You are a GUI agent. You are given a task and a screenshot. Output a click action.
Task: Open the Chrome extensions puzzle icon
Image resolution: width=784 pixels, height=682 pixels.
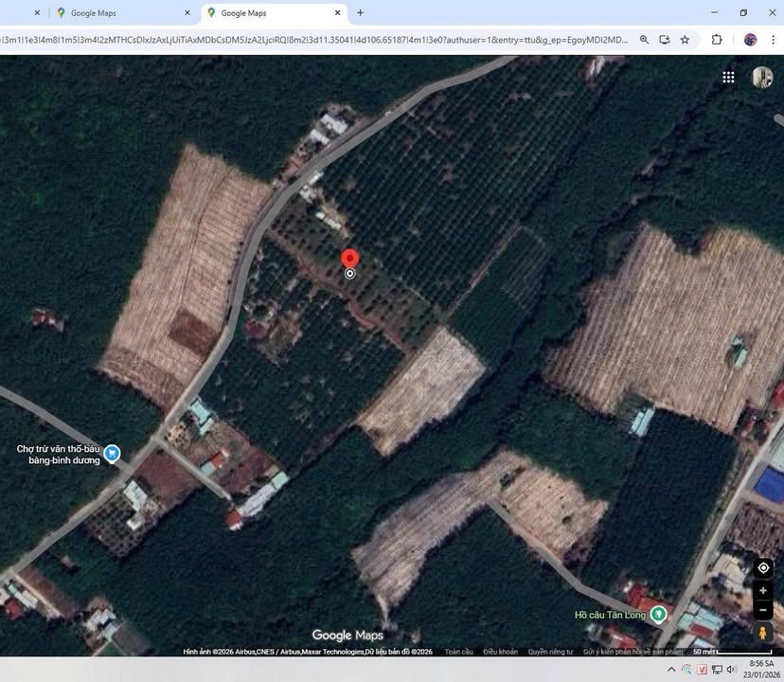(x=717, y=40)
